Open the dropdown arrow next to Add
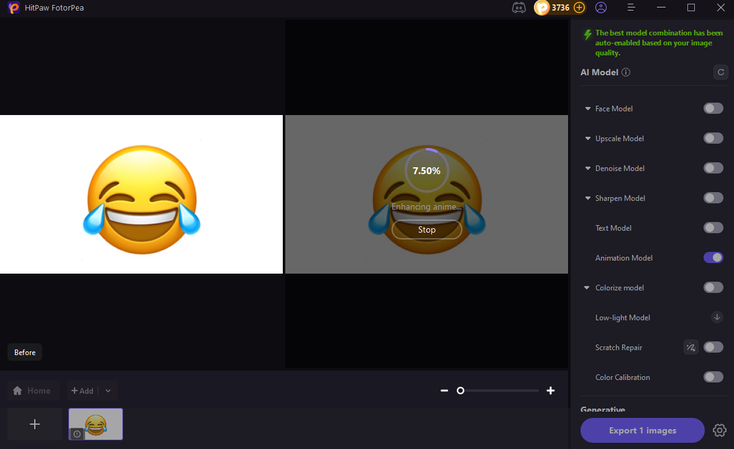 108,391
